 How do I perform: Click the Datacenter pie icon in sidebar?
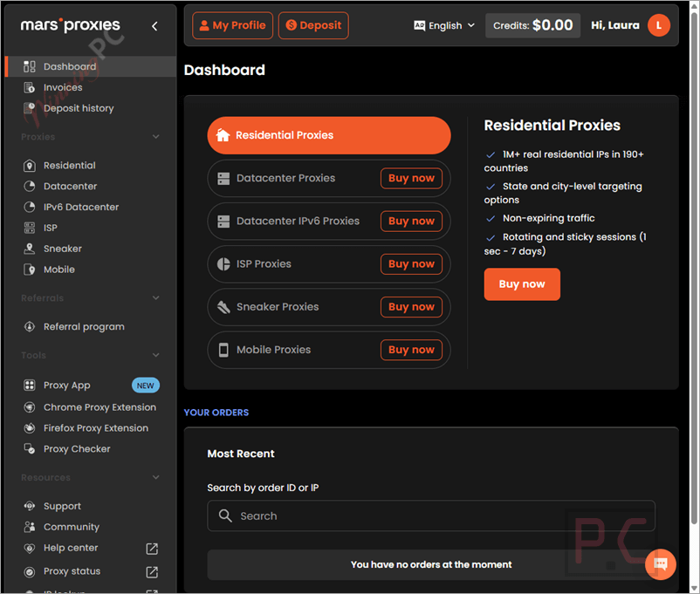pyautogui.click(x=30, y=186)
